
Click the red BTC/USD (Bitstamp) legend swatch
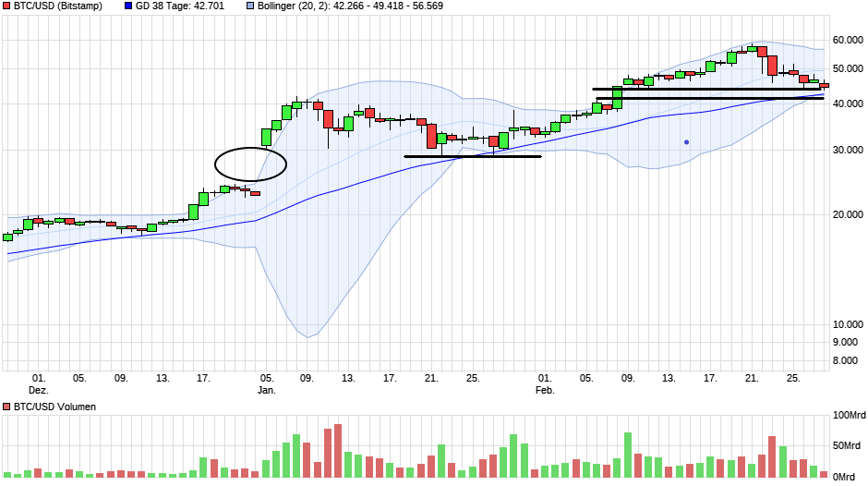(x=6, y=6)
